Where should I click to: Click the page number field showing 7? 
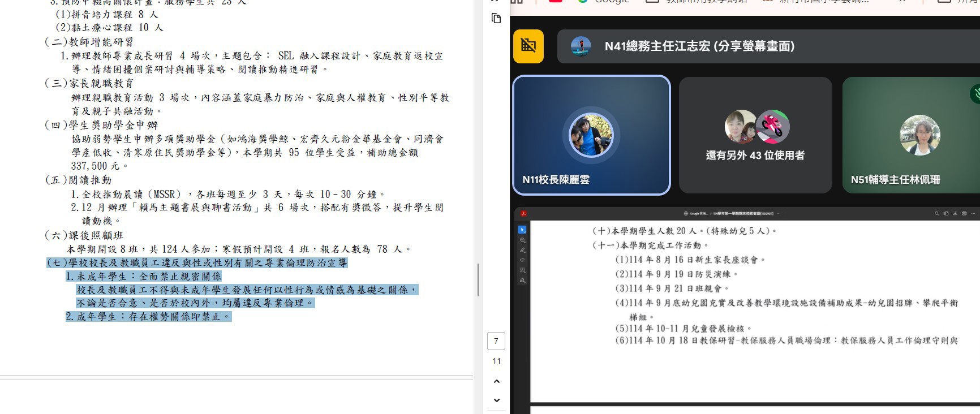click(x=496, y=341)
